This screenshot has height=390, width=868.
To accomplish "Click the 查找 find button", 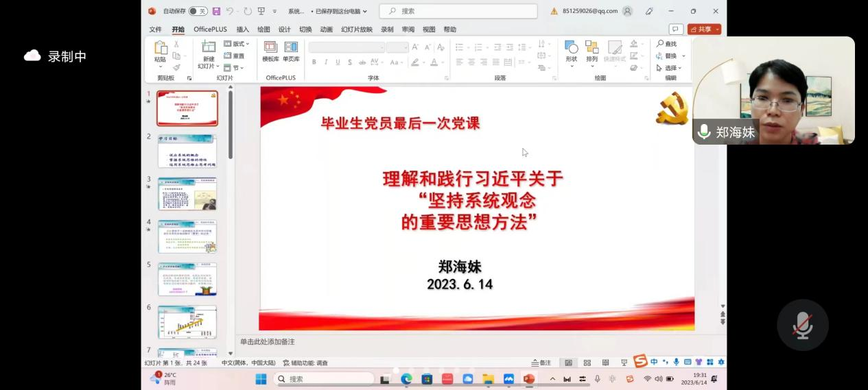I will point(666,44).
